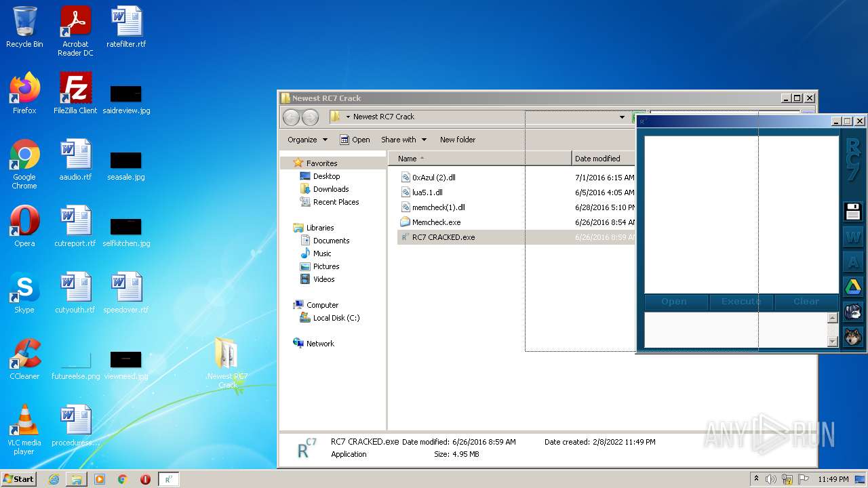The width and height of the screenshot is (868, 488).
Task: Select Recycle Bin desktop icon
Action: 24,27
